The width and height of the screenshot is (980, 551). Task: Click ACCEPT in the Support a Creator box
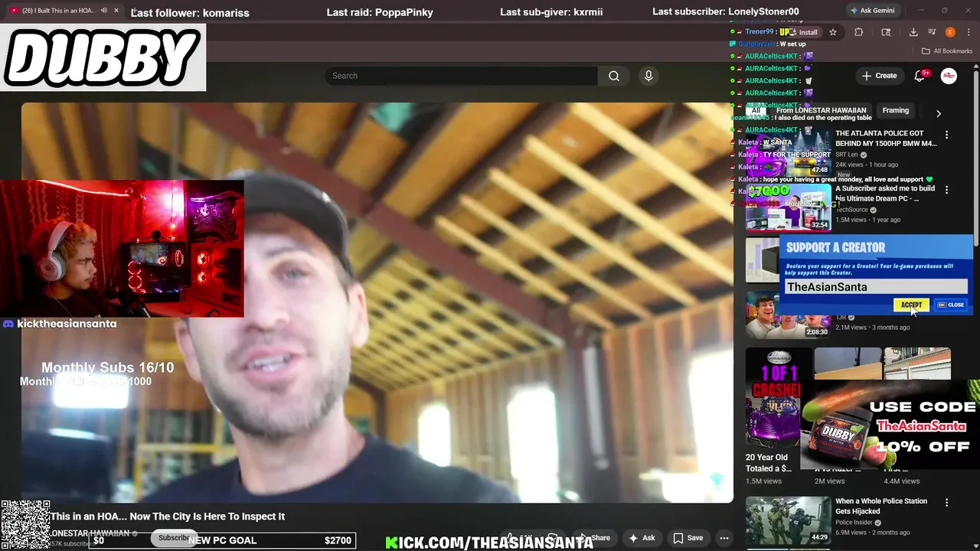click(911, 305)
